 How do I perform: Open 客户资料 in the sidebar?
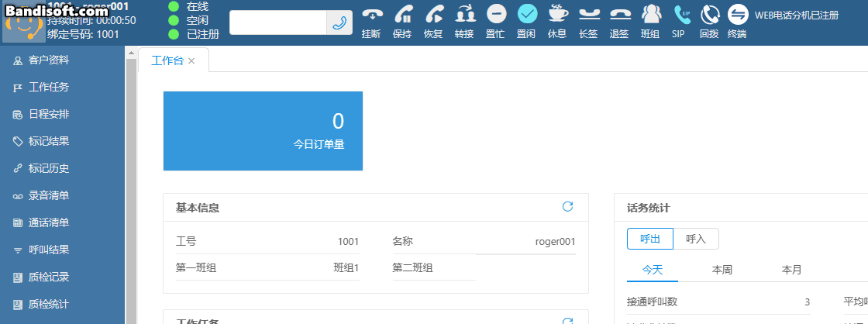pos(49,60)
